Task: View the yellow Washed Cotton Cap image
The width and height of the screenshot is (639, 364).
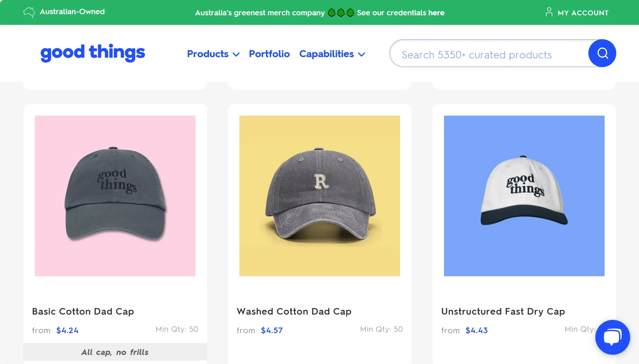Action: [x=320, y=196]
